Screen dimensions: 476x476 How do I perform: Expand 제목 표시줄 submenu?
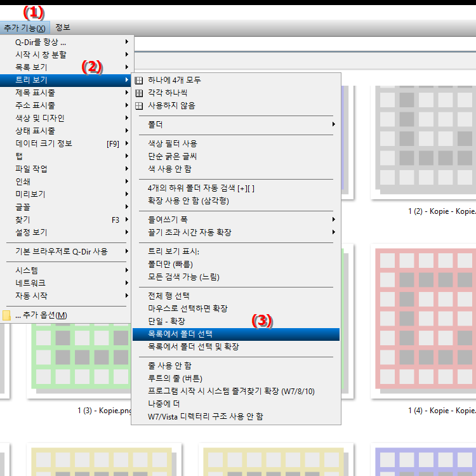(x=65, y=93)
